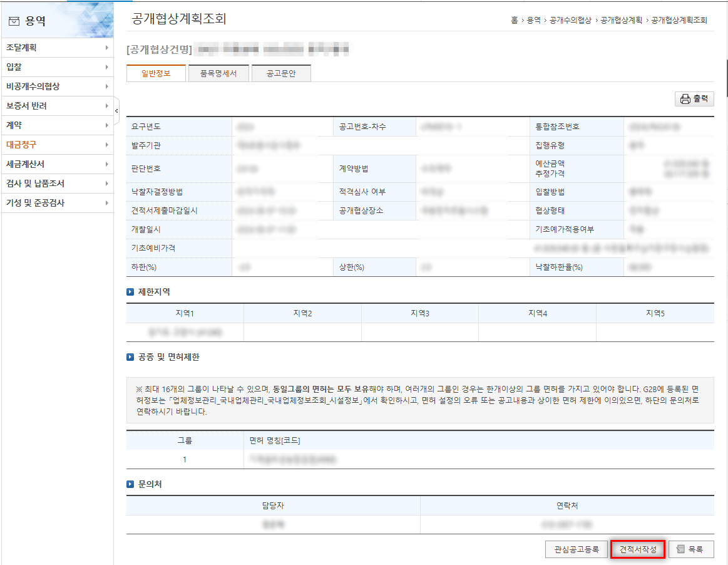
Task: Expand the 대금청구 menu item
Action: pos(108,145)
